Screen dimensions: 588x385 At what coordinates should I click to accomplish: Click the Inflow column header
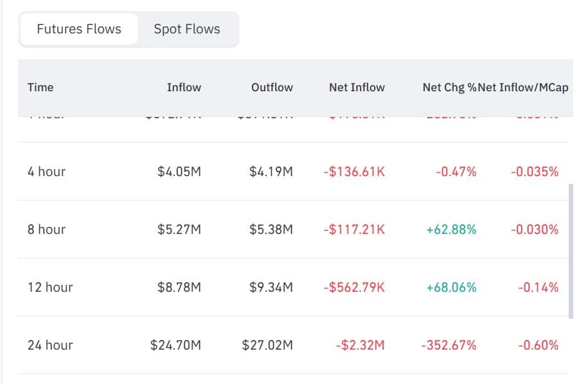[184, 87]
